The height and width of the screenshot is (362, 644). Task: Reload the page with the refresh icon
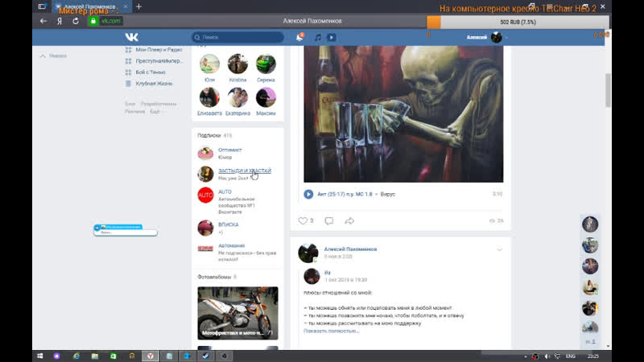pos(76,21)
